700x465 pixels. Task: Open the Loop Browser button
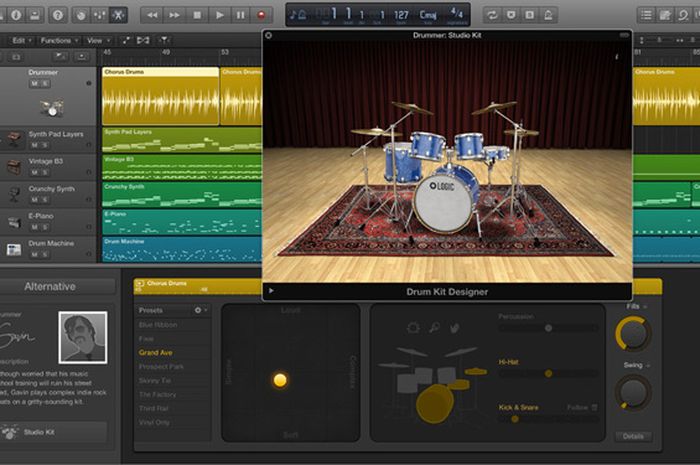pos(683,15)
